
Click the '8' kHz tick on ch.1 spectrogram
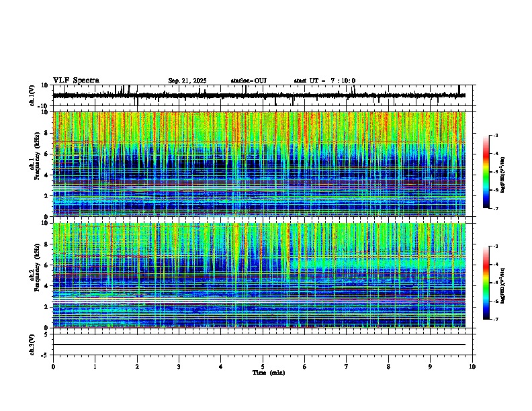point(47,133)
